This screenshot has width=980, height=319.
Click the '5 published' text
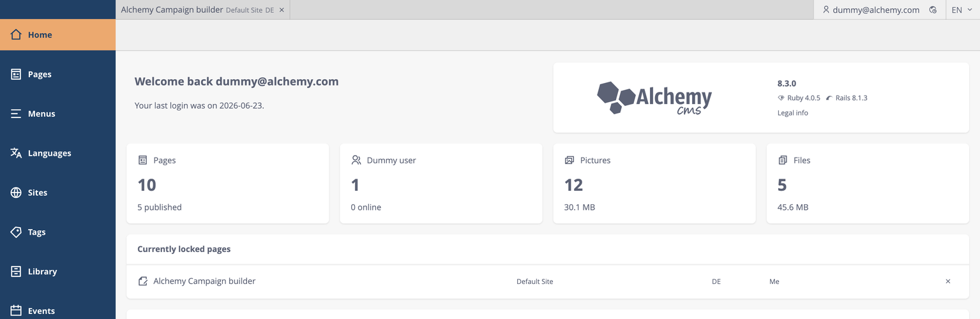click(x=160, y=207)
